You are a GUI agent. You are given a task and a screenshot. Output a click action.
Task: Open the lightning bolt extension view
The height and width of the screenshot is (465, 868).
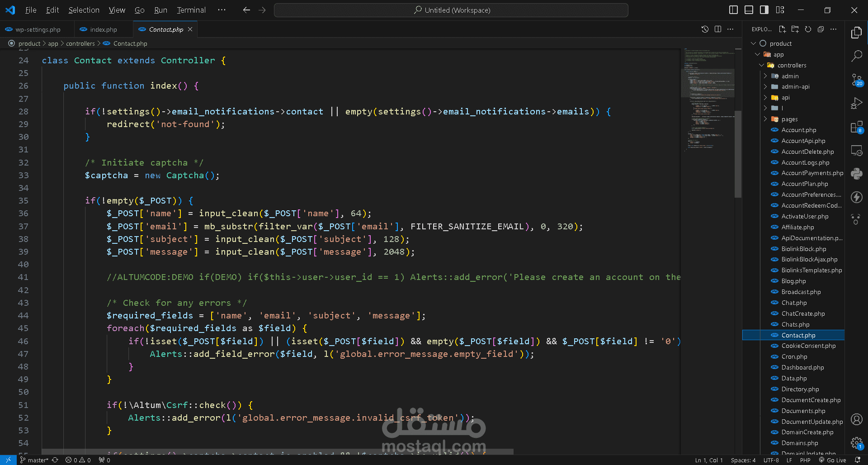point(856,197)
